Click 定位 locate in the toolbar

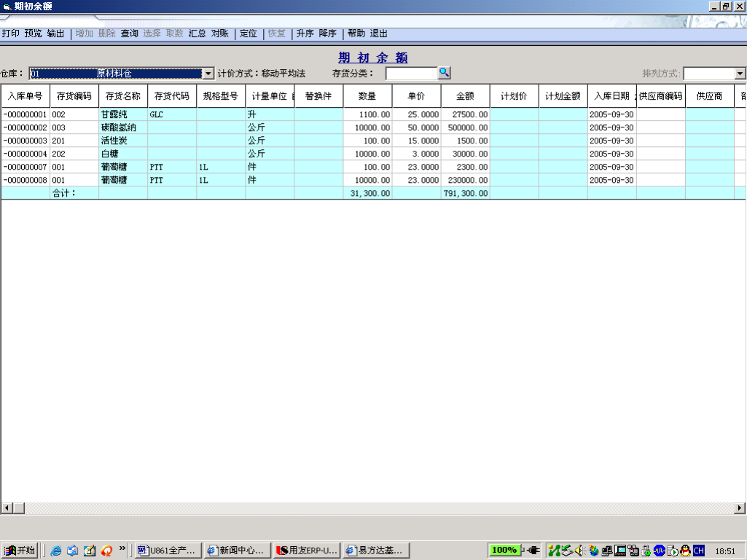pyautogui.click(x=249, y=33)
